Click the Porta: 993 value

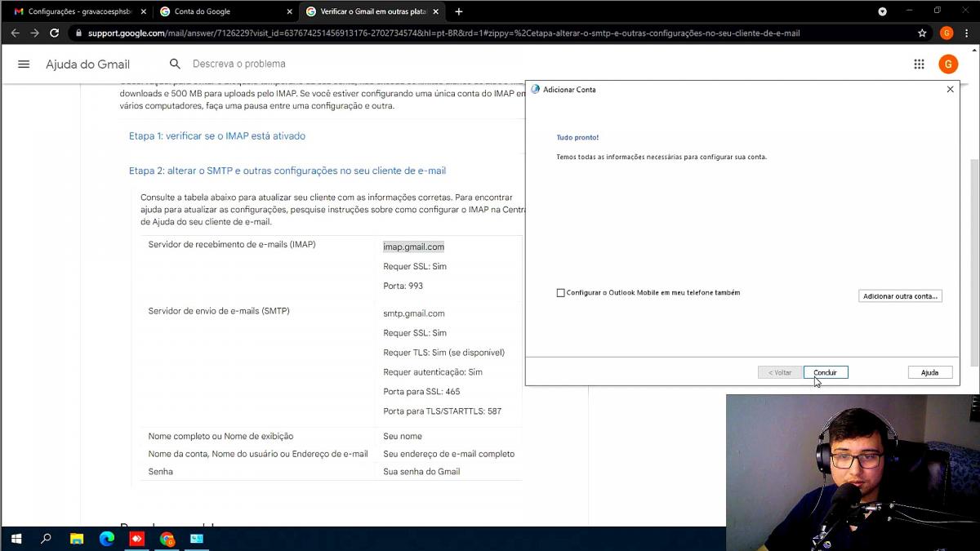point(403,286)
